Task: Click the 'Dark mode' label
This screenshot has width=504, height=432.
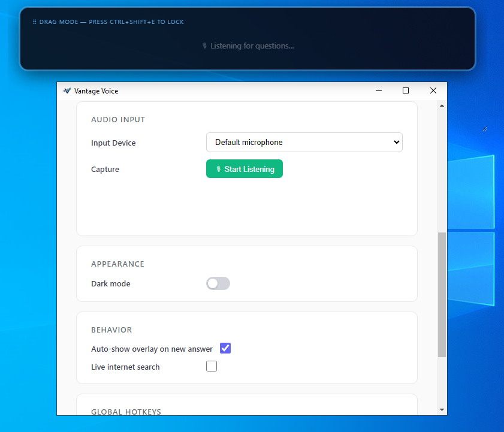Action: (111, 284)
